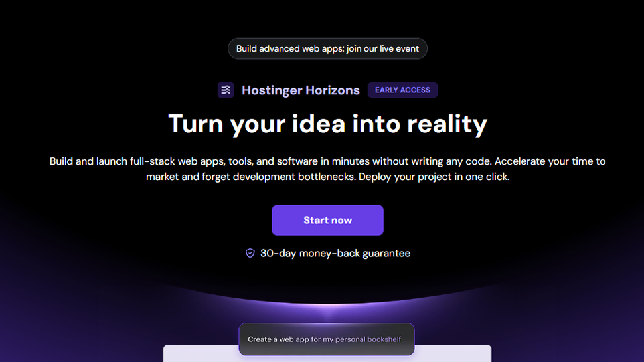The image size is (644, 362).
Task: Open the live event announcement pill
Action: click(327, 48)
